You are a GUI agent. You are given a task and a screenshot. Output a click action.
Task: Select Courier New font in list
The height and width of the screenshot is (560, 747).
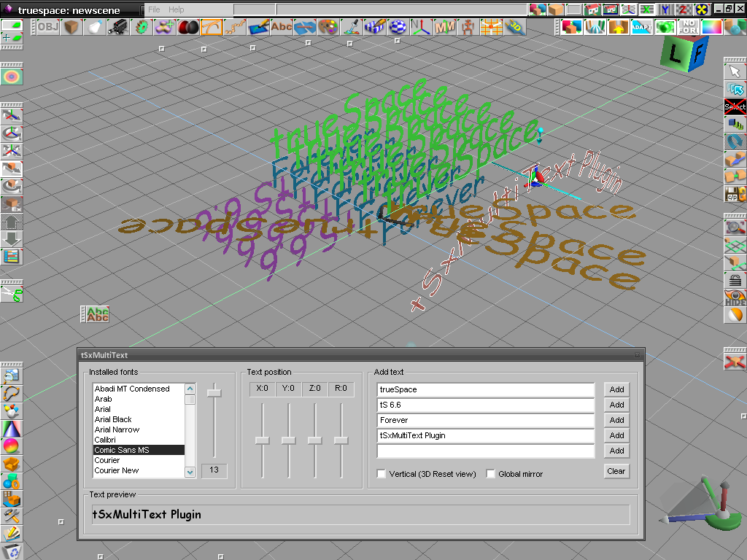tap(139, 470)
